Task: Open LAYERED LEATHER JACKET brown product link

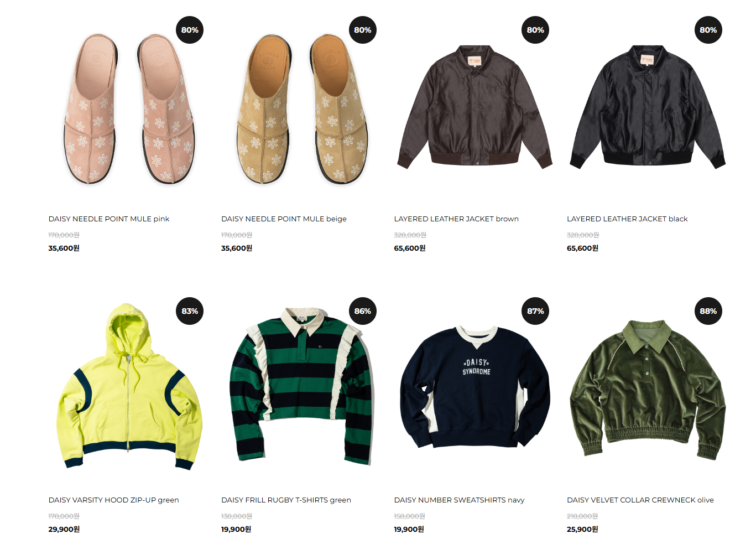Action: (456, 219)
